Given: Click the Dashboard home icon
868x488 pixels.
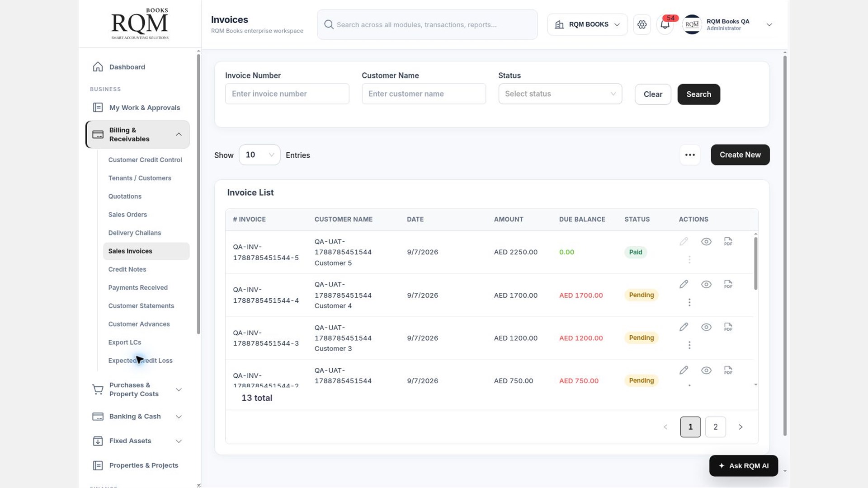Looking at the screenshot, I should (x=98, y=67).
